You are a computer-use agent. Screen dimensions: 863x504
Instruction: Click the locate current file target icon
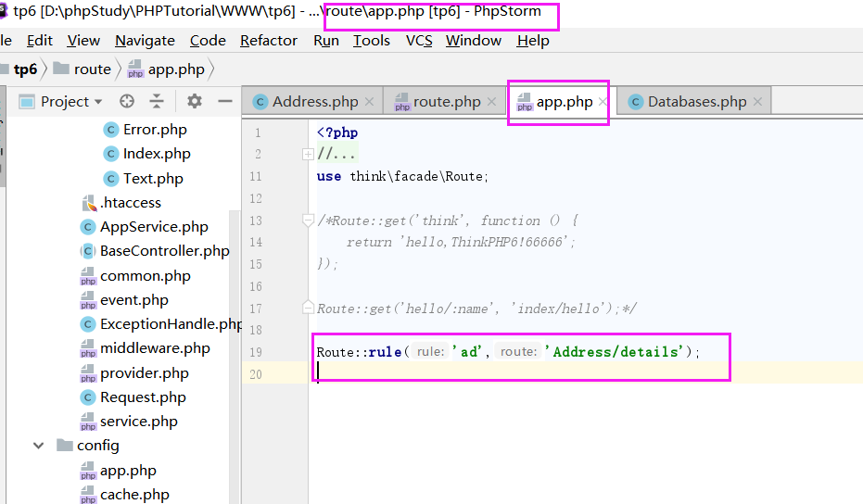127,102
